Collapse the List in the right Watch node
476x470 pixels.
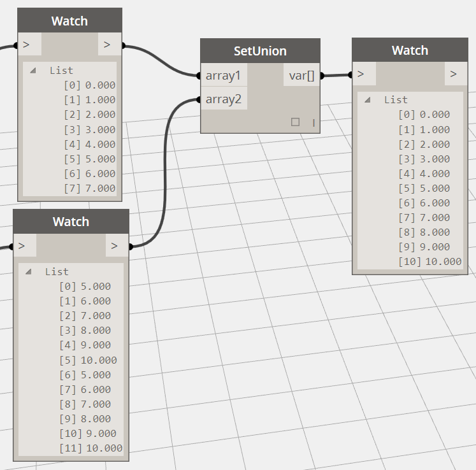tap(367, 99)
